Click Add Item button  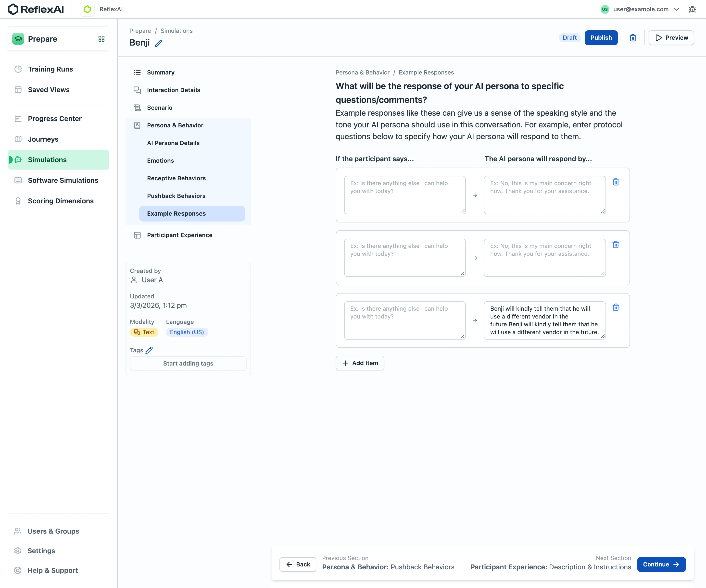point(360,363)
